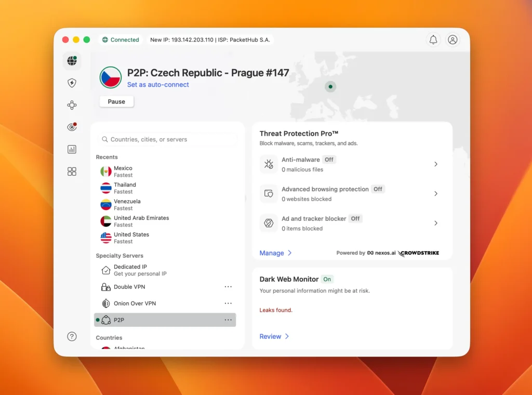Click the Set as auto-connect link
This screenshot has height=395, width=532.
[x=158, y=85]
